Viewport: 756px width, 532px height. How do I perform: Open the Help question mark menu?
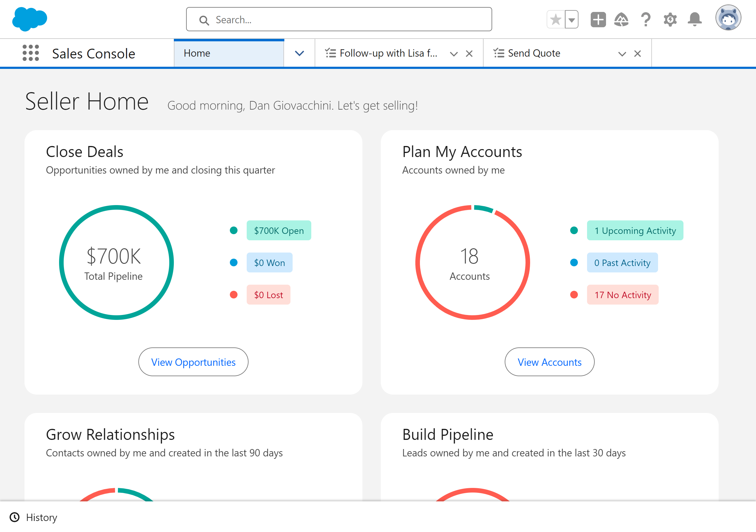click(x=646, y=19)
